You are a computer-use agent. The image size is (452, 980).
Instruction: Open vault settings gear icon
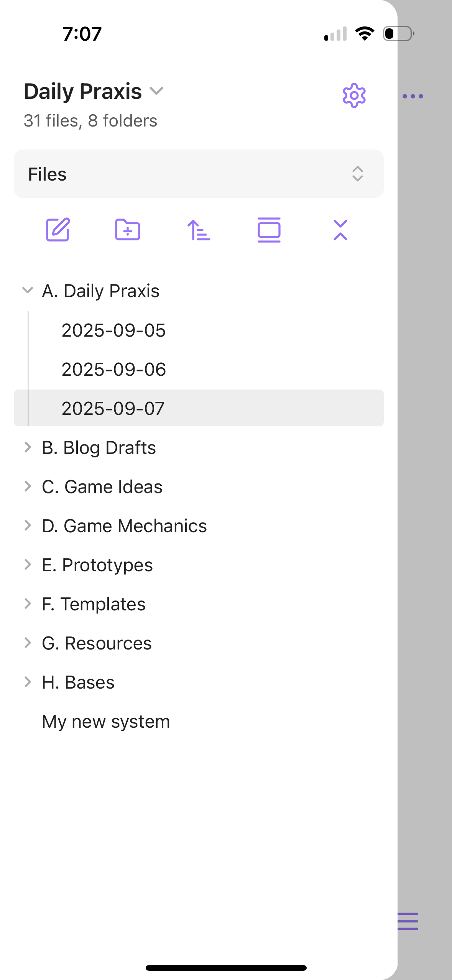coord(354,95)
